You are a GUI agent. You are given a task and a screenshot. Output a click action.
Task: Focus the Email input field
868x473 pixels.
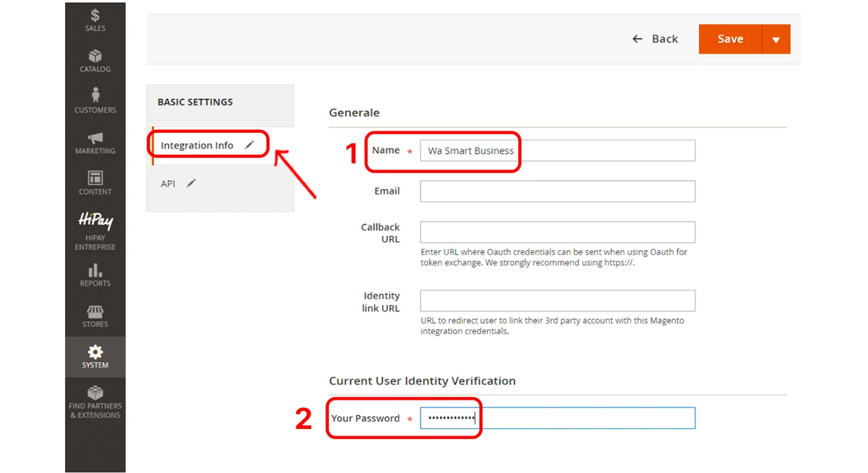coord(557,191)
